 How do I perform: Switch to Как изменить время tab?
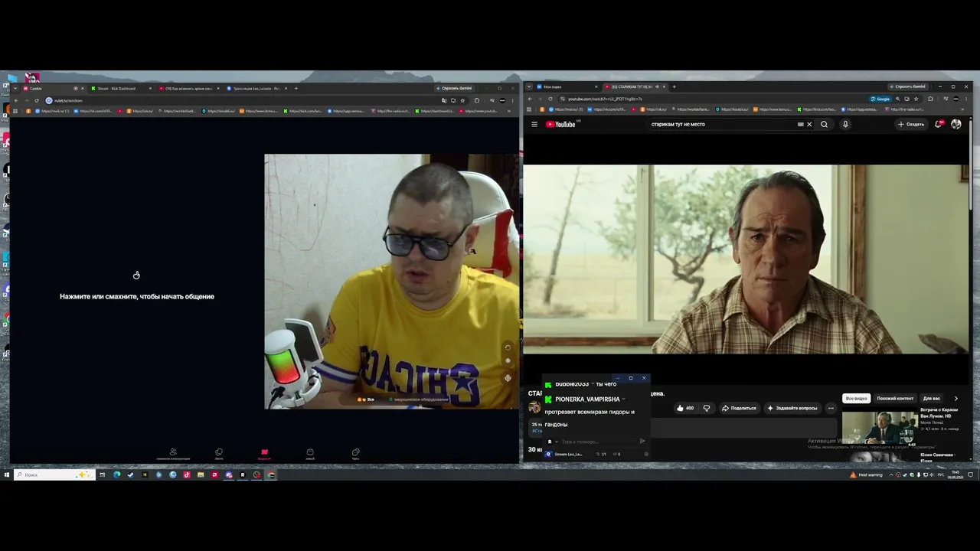188,88
